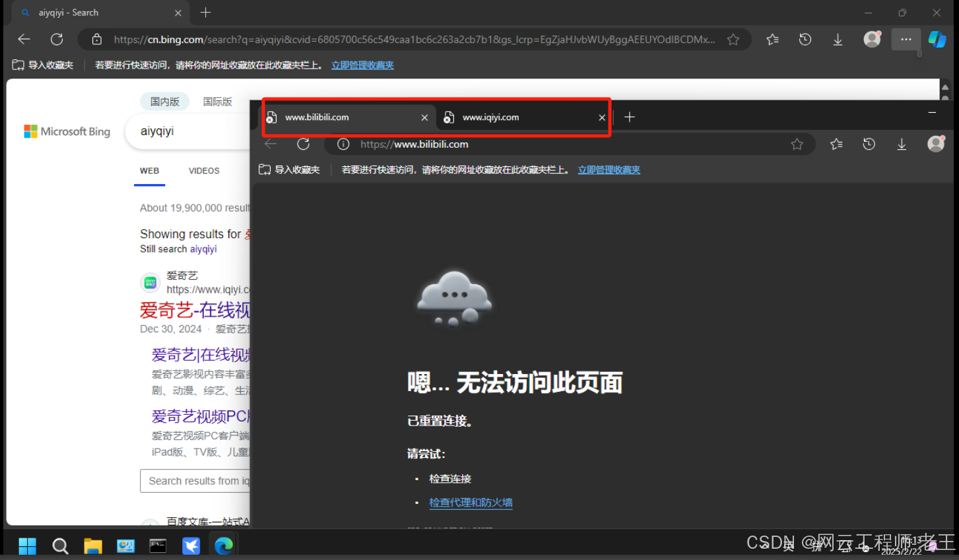Screen dimensions: 959x560
Task: Click the site info icon beside bilibili URL
Action: (x=343, y=144)
